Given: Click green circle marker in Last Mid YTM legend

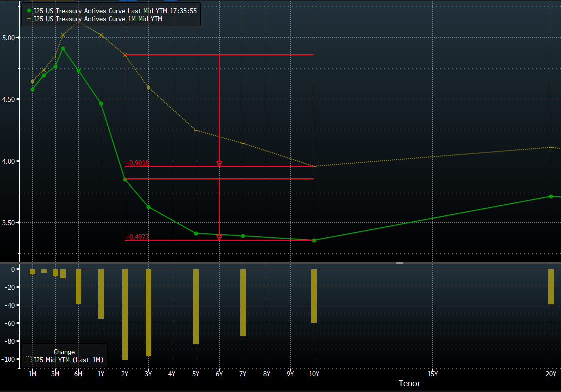Looking at the screenshot, I should [x=29, y=11].
